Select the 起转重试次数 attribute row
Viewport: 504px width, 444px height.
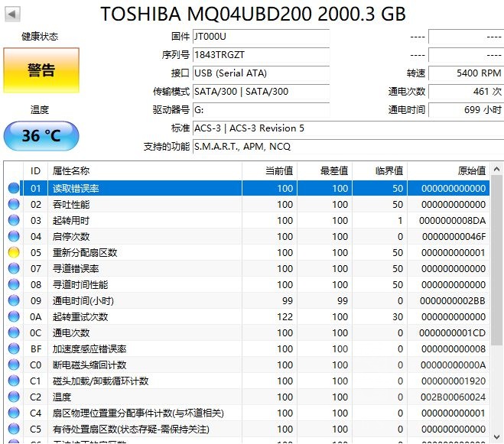pyautogui.click(x=247, y=317)
